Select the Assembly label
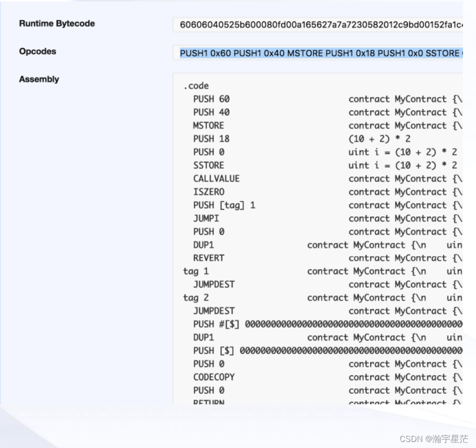The width and height of the screenshot is (476, 448). click(x=39, y=79)
